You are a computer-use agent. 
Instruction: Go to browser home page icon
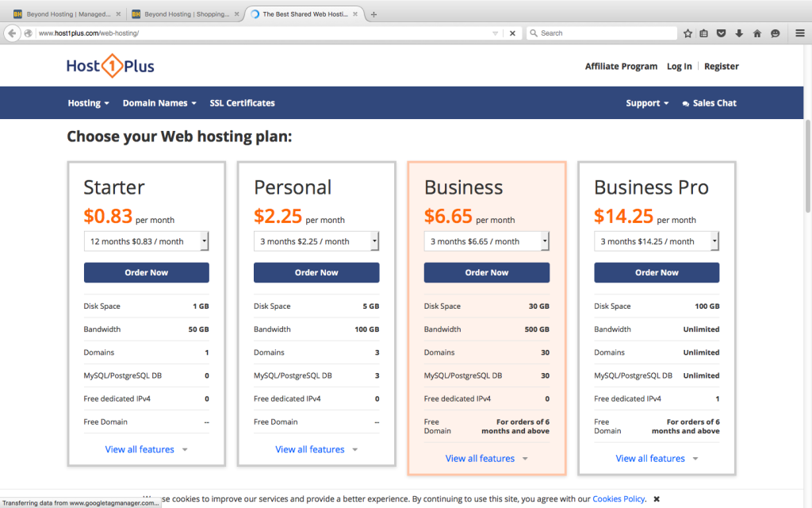tap(757, 33)
